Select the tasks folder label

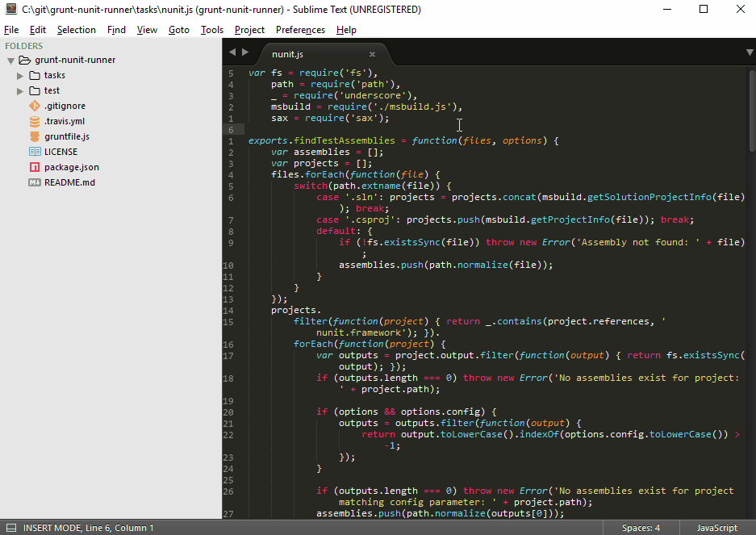point(55,75)
